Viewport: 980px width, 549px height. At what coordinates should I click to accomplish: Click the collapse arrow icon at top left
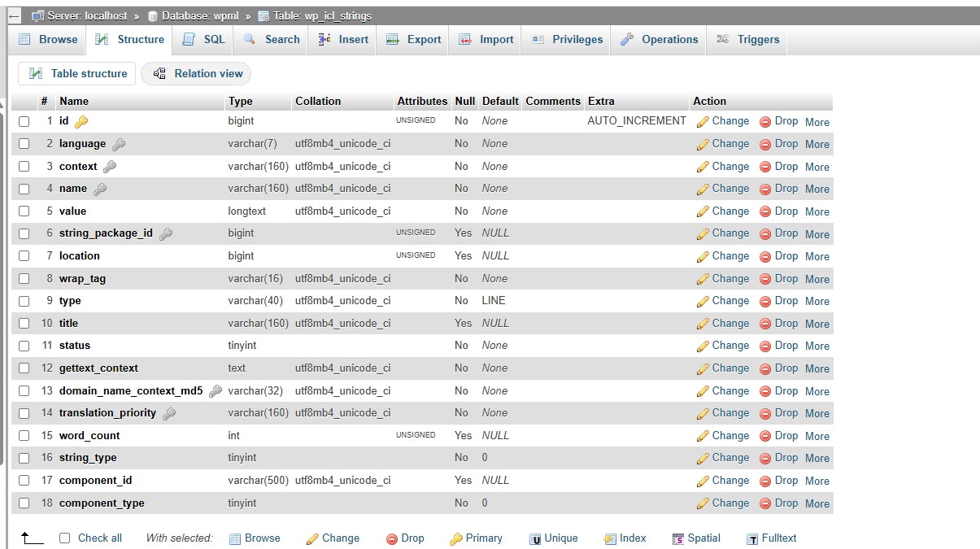point(14,16)
